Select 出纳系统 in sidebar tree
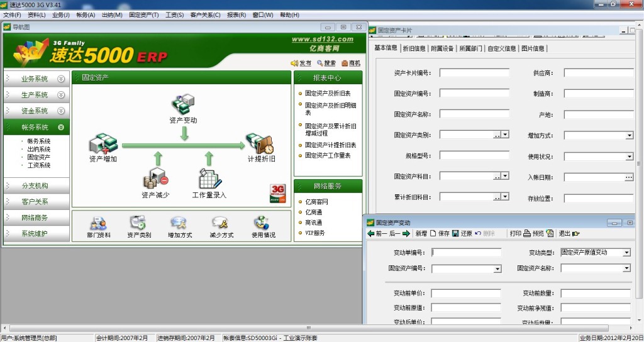The width and height of the screenshot is (644, 342). (x=38, y=149)
